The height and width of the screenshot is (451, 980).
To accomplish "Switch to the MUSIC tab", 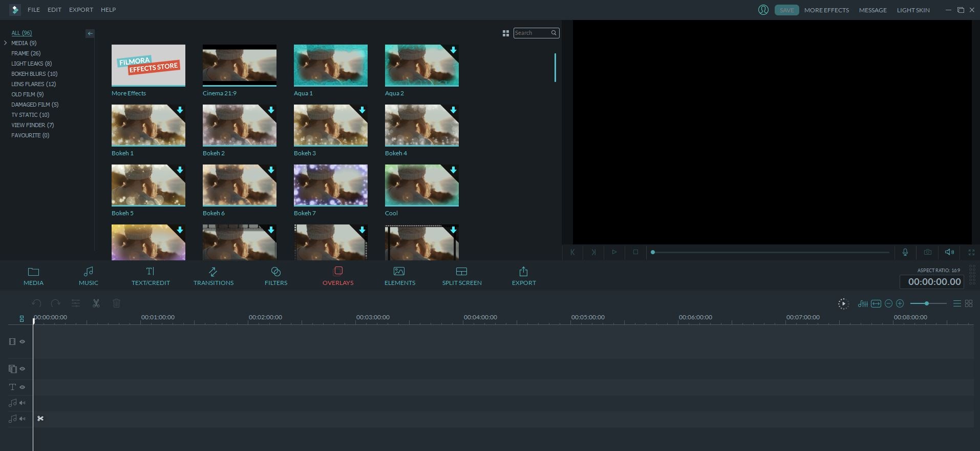I will tap(89, 277).
